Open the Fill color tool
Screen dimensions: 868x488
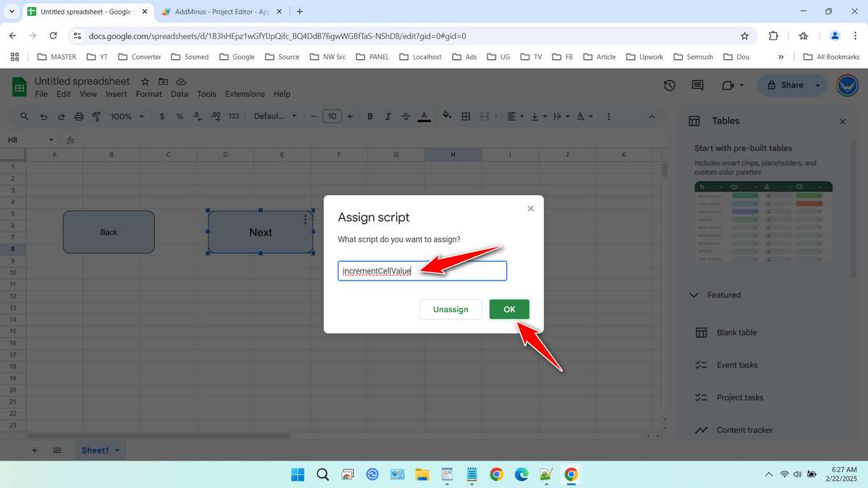[x=447, y=116]
